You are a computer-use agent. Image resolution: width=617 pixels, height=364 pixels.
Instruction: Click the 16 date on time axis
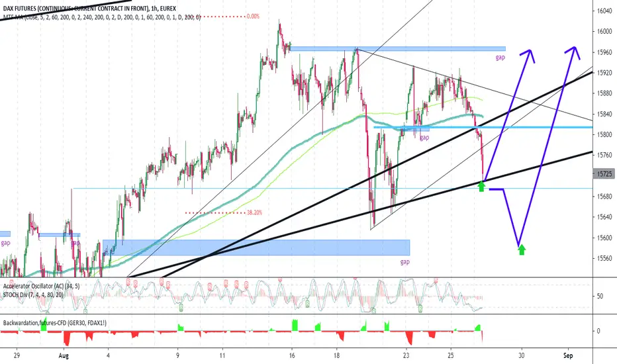pos(291,356)
